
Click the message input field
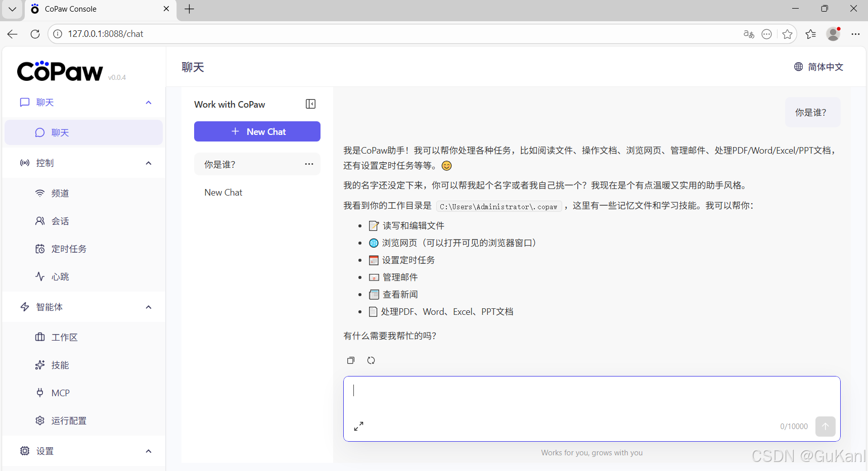(x=556, y=399)
